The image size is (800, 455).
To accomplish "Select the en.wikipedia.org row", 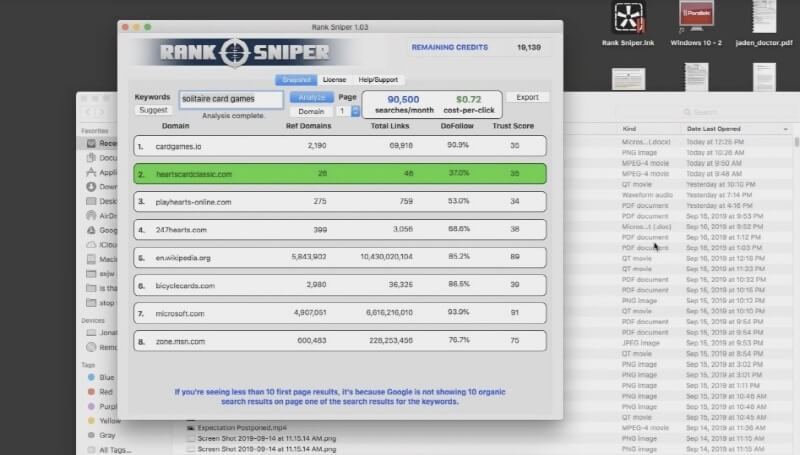I will point(340,258).
